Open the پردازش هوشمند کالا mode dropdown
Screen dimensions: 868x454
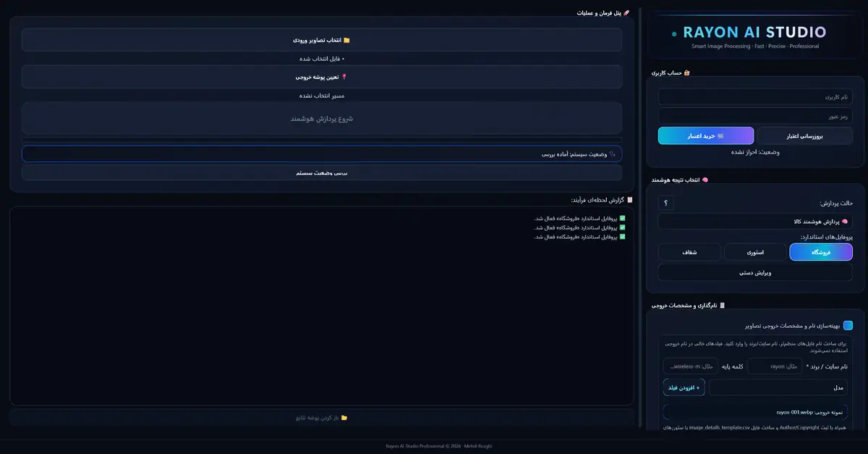[x=755, y=222]
